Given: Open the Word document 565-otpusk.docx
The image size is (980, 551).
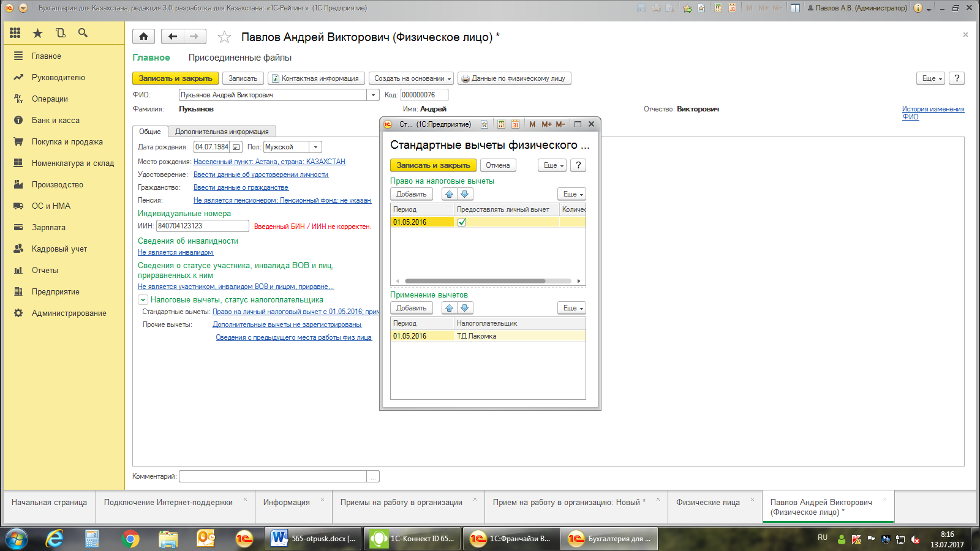Looking at the screenshot, I should (313, 539).
